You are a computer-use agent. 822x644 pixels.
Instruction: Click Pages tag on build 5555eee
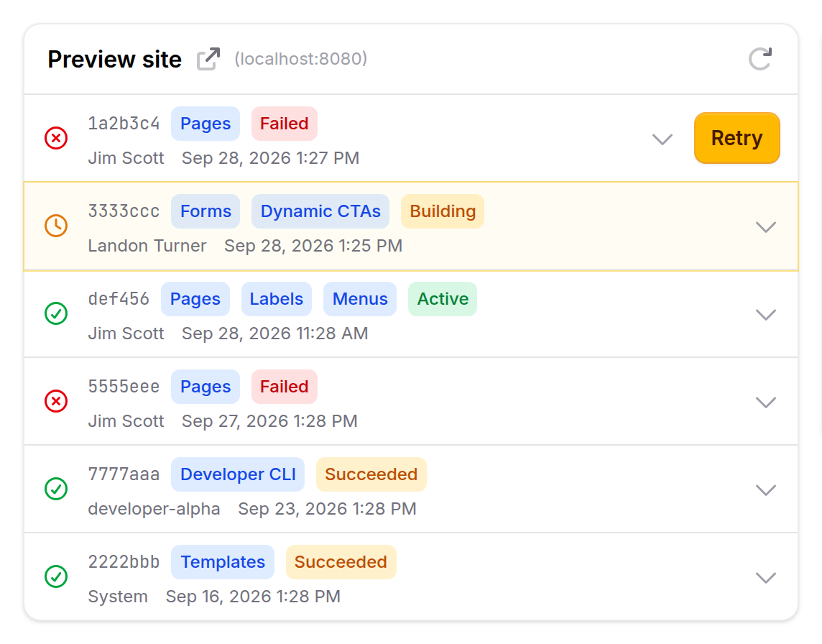click(205, 387)
